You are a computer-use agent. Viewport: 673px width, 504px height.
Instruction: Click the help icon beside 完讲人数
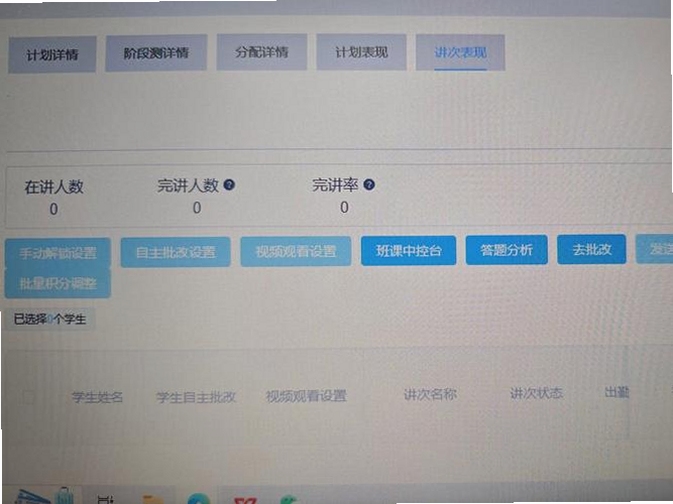pyautogui.click(x=229, y=185)
